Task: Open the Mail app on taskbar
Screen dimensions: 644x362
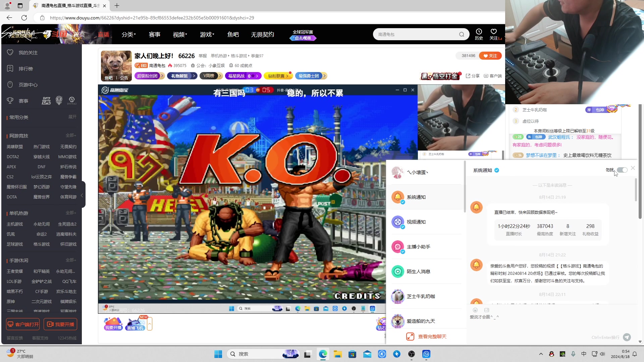Action: [x=367, y=354]
